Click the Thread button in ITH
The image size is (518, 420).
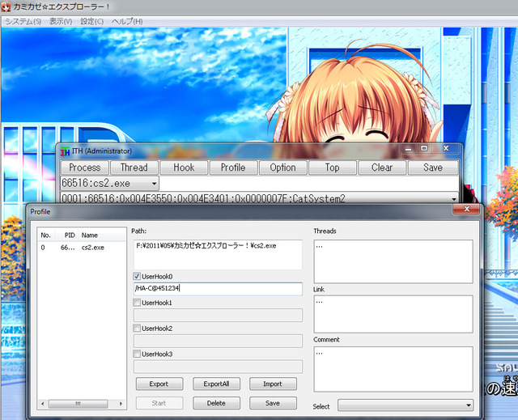click(x=134, y=168)
